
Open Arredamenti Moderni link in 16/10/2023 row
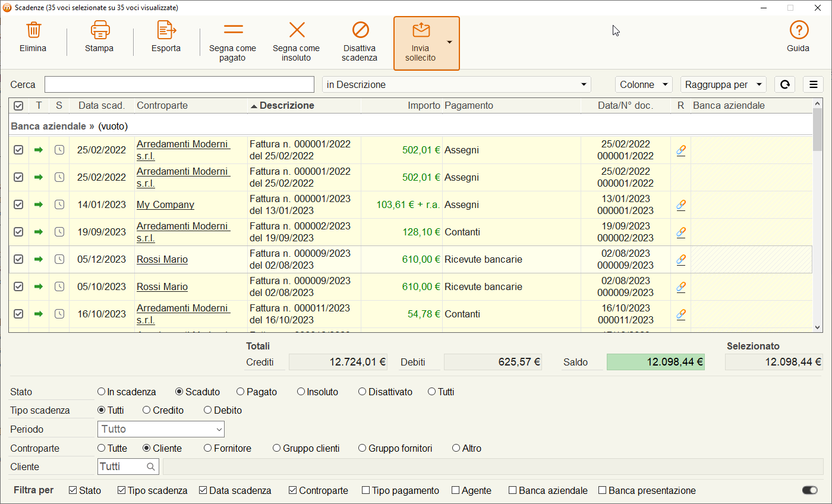coord(184,314)
